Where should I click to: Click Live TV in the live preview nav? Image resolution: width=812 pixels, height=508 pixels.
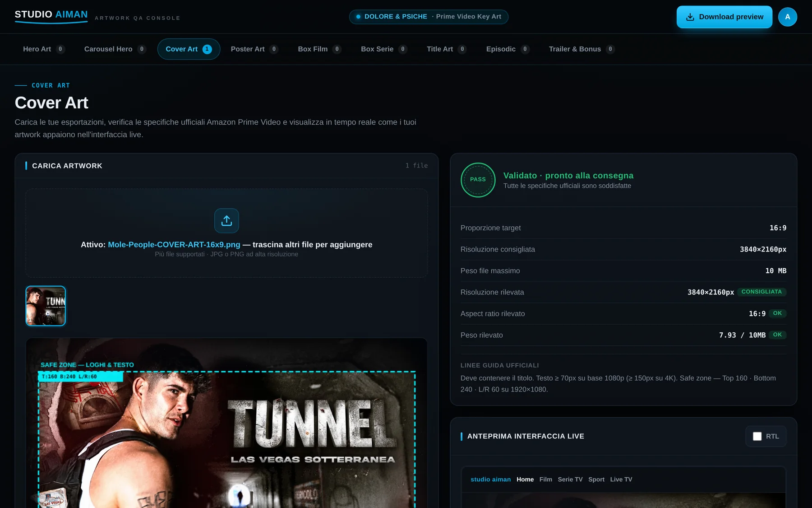[x=621, y=480]
